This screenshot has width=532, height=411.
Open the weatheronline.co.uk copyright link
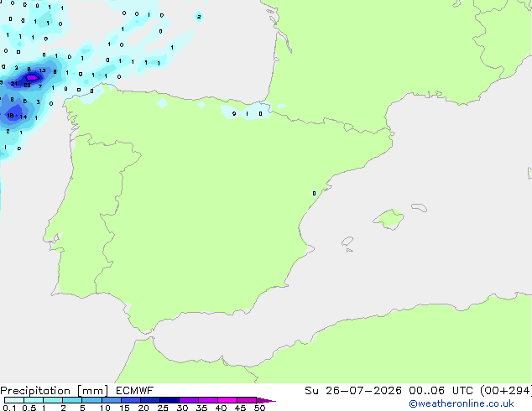pos(462,403)
